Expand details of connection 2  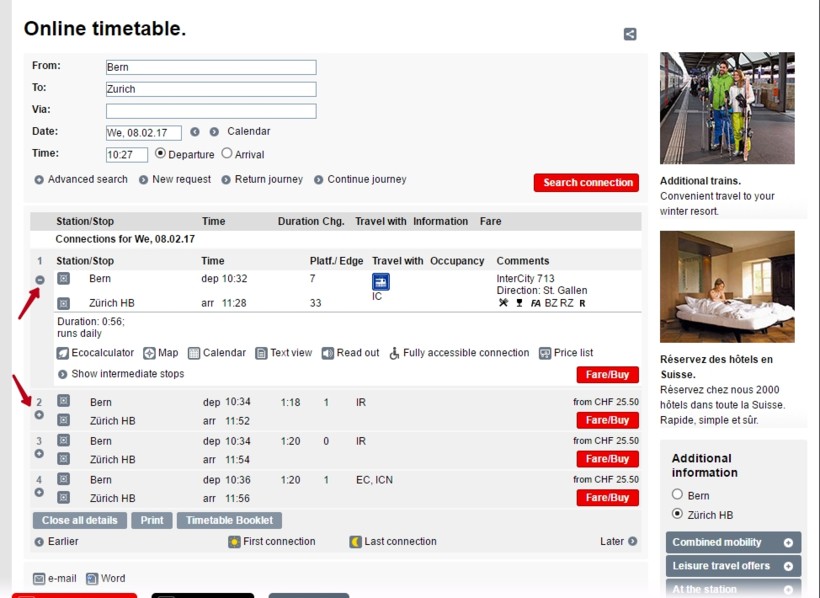39,415
